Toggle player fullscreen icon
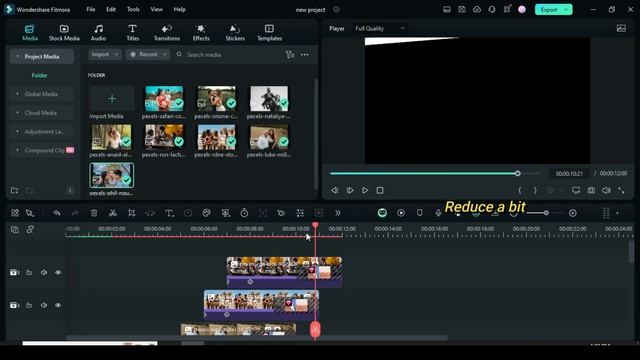 pyautogui.click(x=621, y=190)
